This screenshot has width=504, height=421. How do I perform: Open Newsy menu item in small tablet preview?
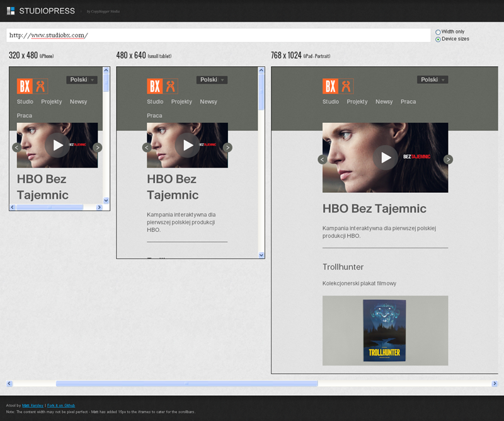click(x=209, y=101)
